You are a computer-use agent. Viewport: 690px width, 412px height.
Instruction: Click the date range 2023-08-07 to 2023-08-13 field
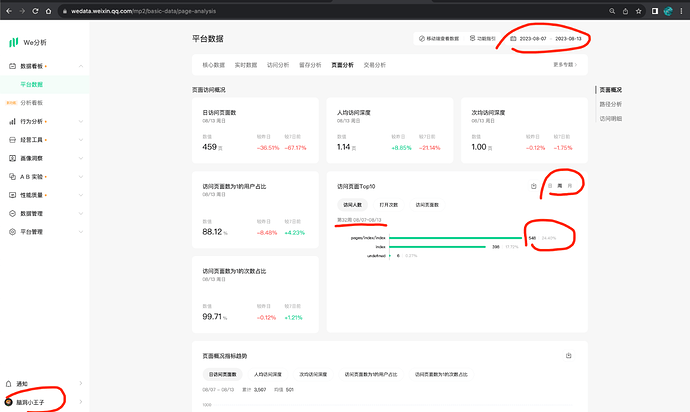(546, 39)
